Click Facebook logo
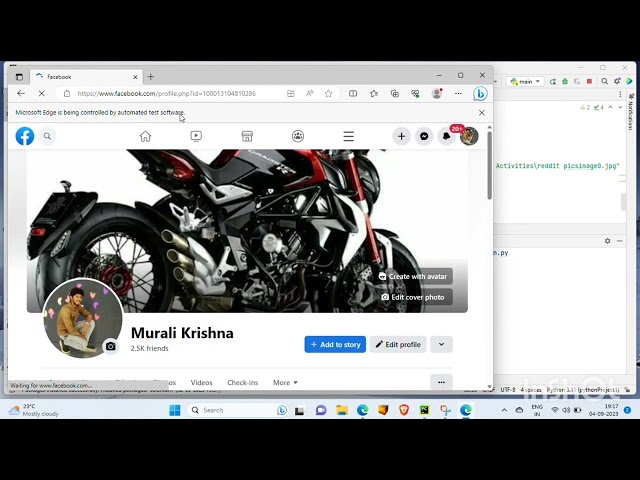Viewport: 640px width, 480px height. tap(25, 136)
